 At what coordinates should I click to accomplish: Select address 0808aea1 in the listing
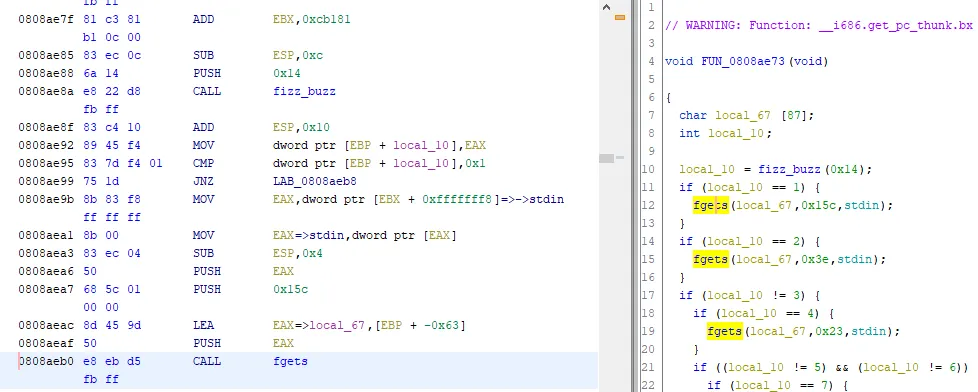pyautogui.click(x=46, y=236)
